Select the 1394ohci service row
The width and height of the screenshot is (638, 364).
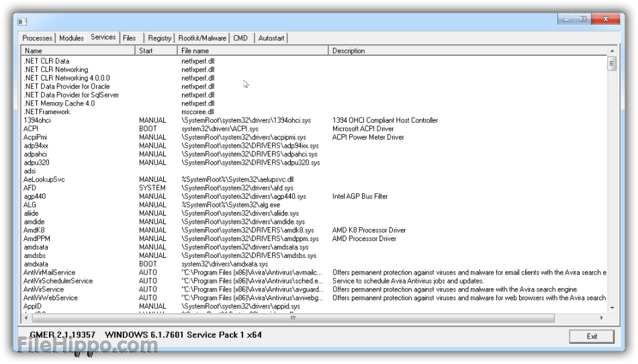pos(314,120)
